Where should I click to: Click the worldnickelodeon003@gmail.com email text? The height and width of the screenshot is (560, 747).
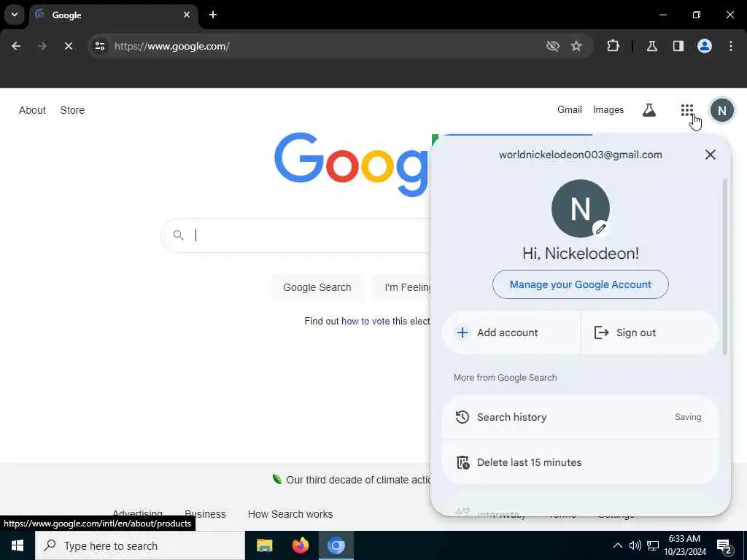pos(580,155)
